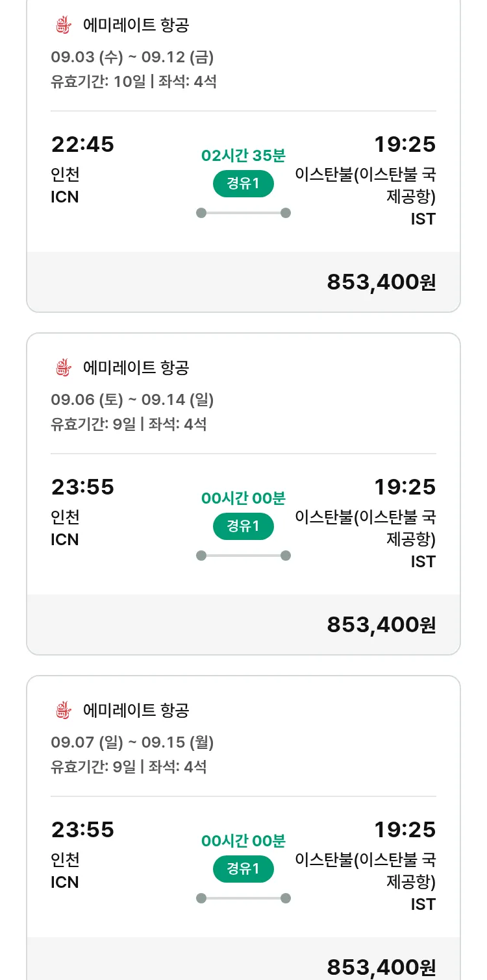Tap 경유1 badge in the 09.07 flight card
This screenshot has height=980, width=487.
point(243,869)
